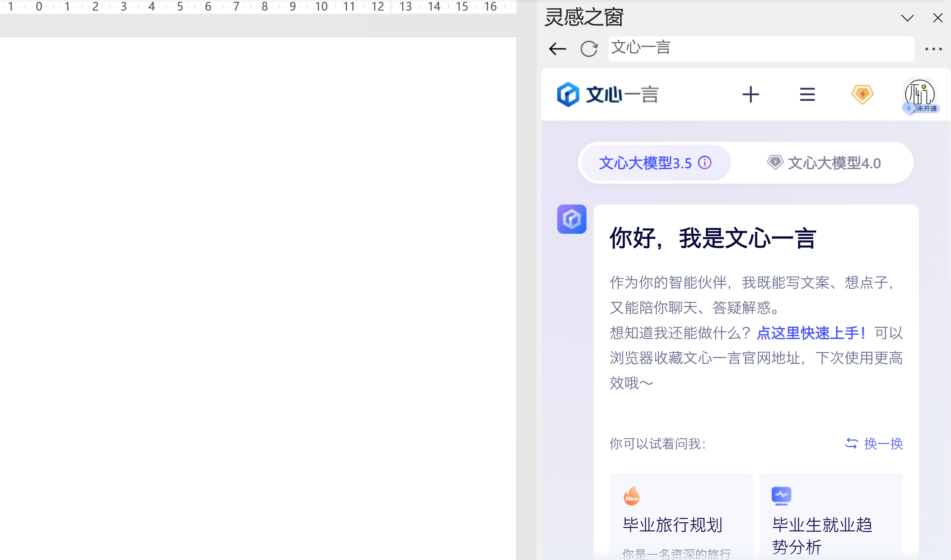Click 换一换 to refresh suggestions
Viewport: 951px width, 560px height.
pos(874,443)
